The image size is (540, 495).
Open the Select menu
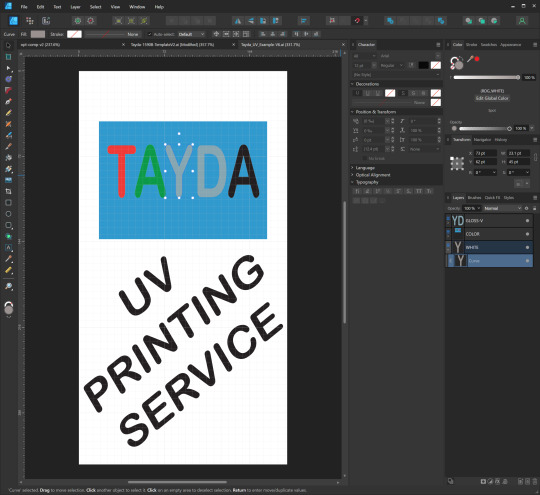tap(95, 7)
